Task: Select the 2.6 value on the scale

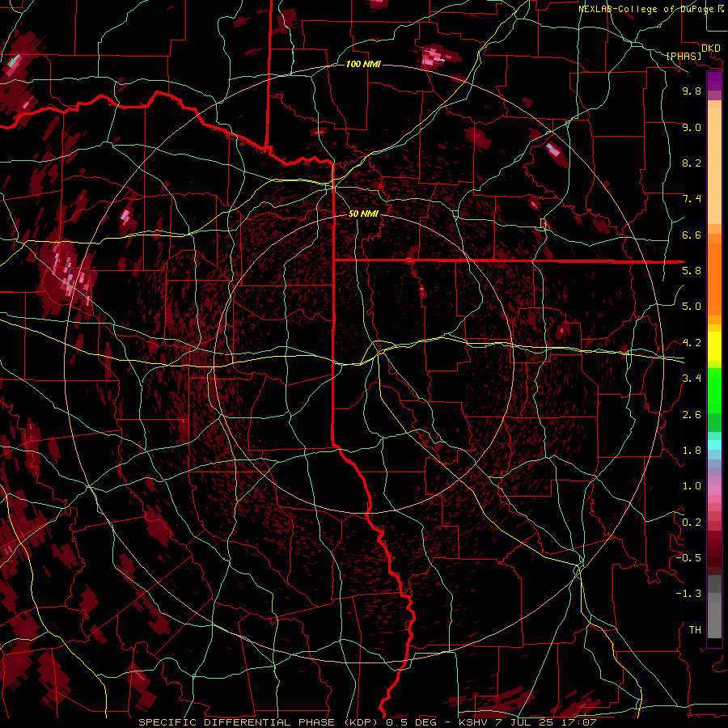Action: 692,415
